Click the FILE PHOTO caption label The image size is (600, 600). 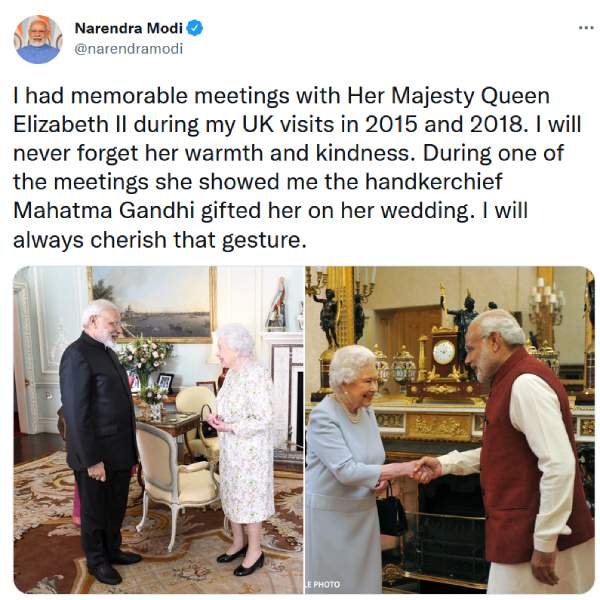click(323, 584)
